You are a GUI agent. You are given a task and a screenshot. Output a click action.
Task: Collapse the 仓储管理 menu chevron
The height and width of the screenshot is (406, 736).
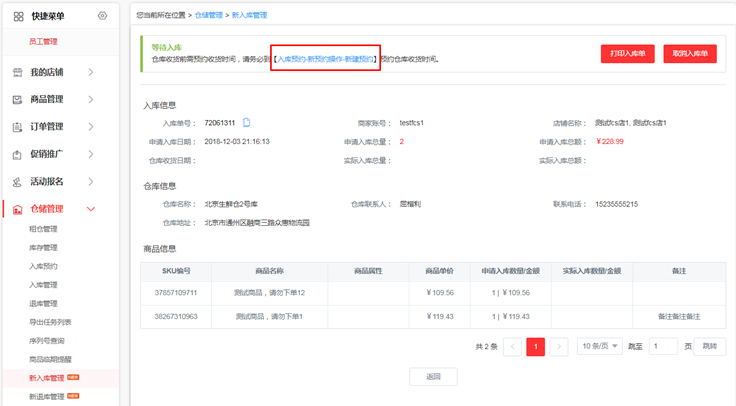click(x=91, y=209)
